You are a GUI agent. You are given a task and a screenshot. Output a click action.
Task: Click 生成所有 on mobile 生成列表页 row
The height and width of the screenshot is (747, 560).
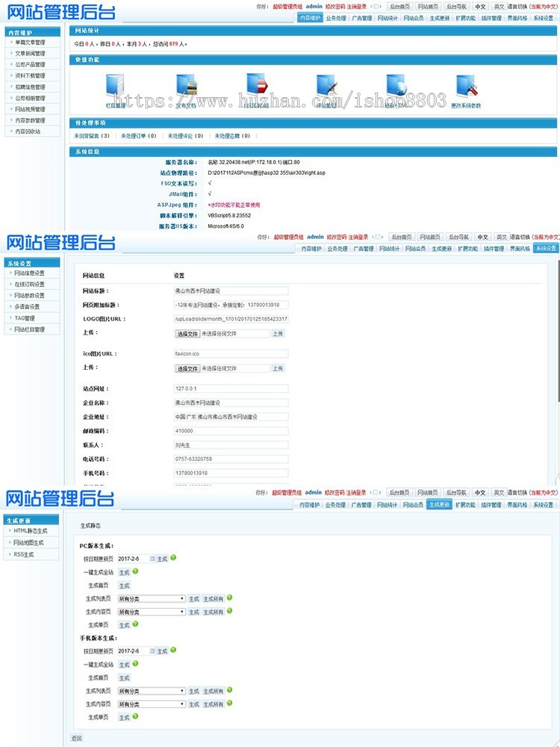[214, 691]
